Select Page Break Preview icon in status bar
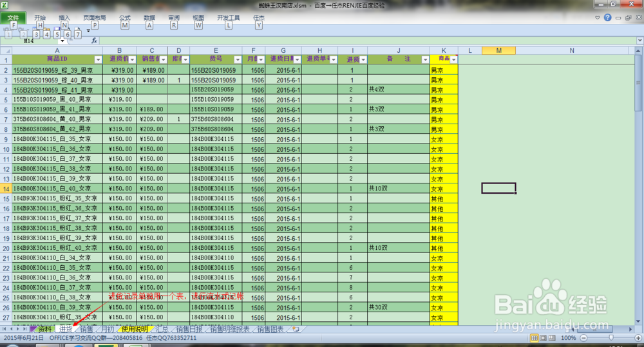Viewport: 644px width, 347px height. pos(552,338)
